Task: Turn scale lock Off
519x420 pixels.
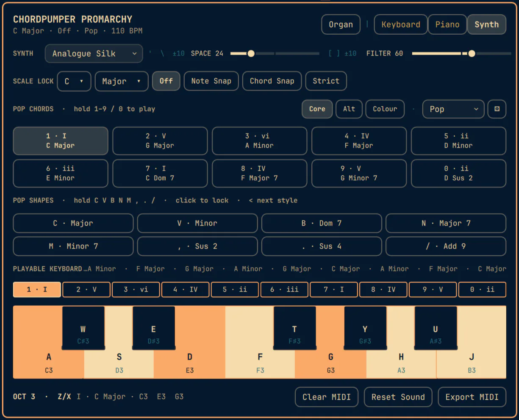Action: click(166, 81)
